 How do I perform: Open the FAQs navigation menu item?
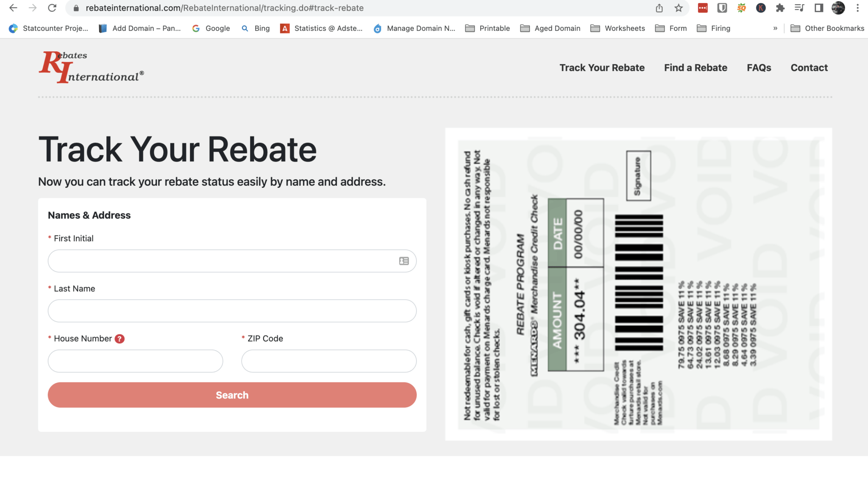pyautogui.click(x=759, y=67)
